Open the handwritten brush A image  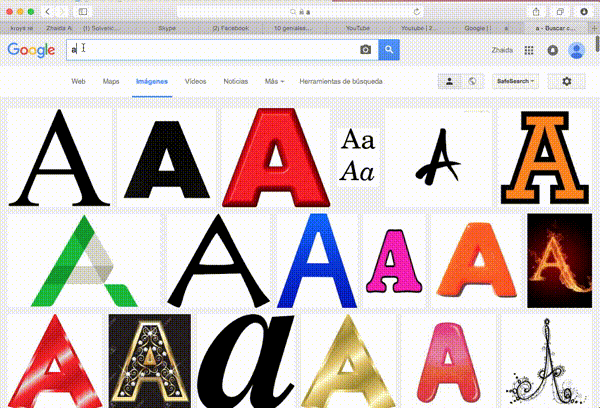[x=438, y=158]
